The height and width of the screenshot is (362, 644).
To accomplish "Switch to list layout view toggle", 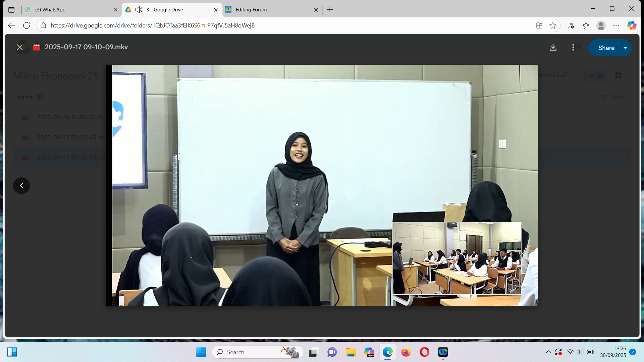I will 596,75.
